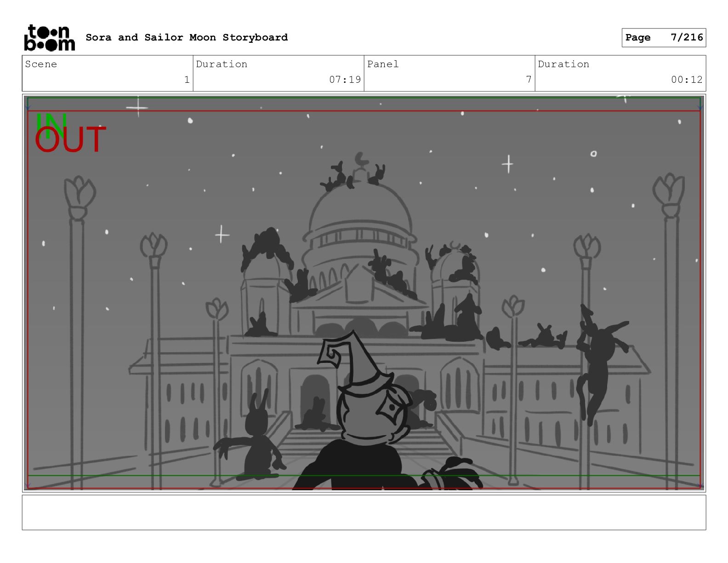Select the 'Scene' header label
Screen dimensions: 728x563
tap(41, 64)
